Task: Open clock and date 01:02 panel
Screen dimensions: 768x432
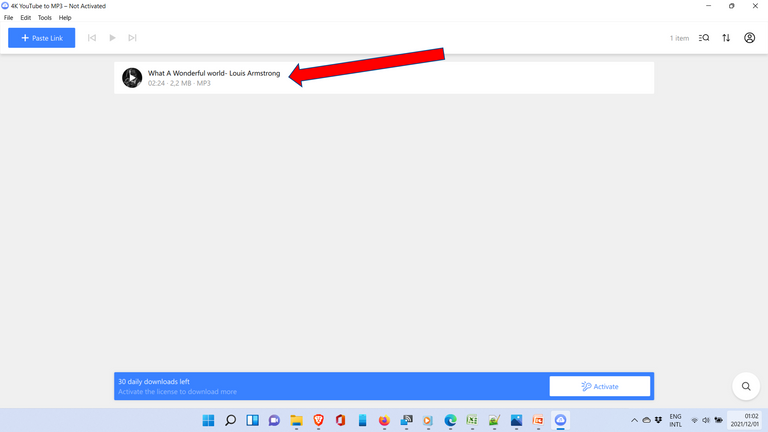Action: 745,420
